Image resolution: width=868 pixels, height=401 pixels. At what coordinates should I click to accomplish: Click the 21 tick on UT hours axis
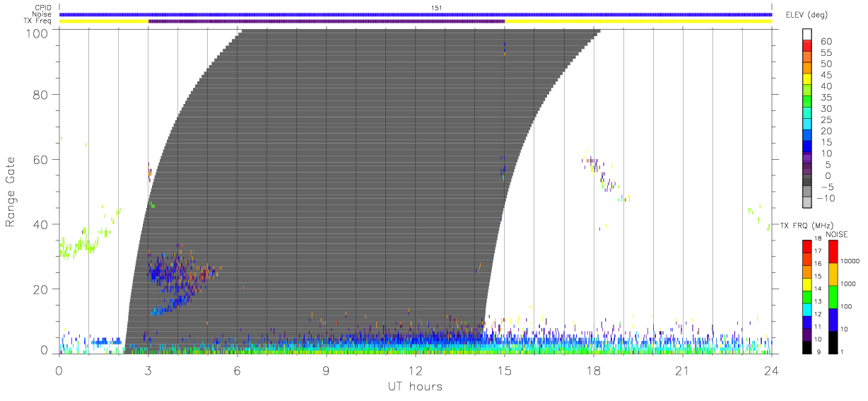click(x=683, y=370)
